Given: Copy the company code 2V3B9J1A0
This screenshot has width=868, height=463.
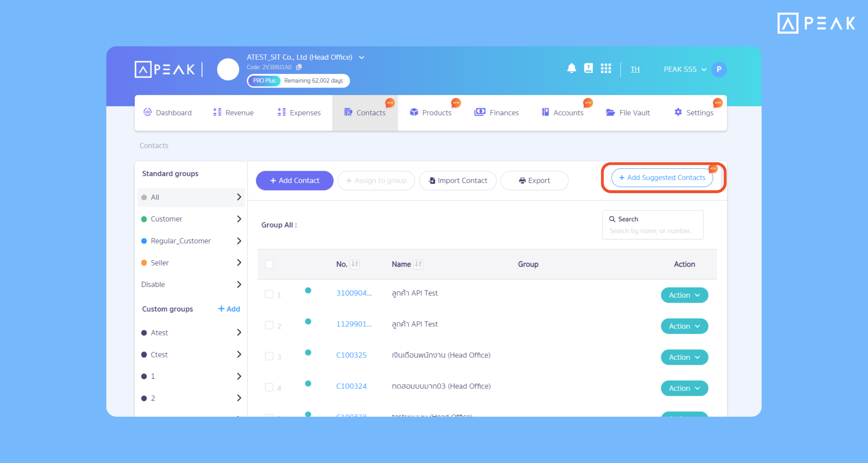Looking at the screenshot, I should click(299, 67).
